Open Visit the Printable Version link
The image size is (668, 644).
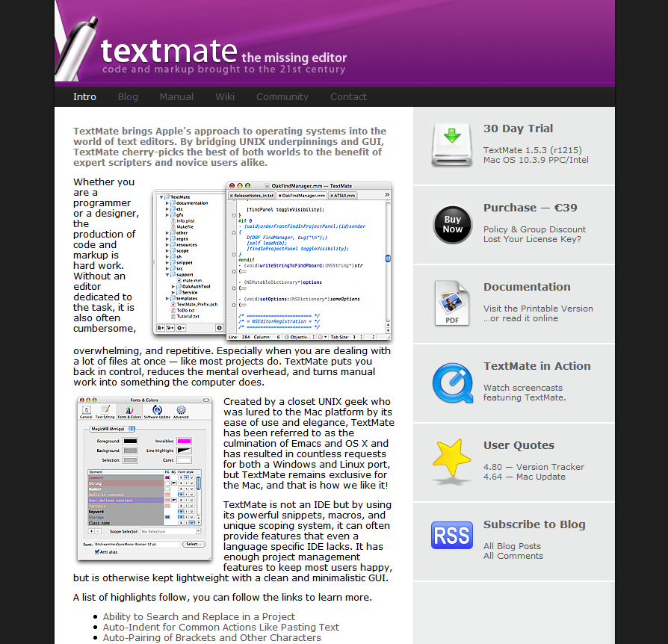[538, 309]
